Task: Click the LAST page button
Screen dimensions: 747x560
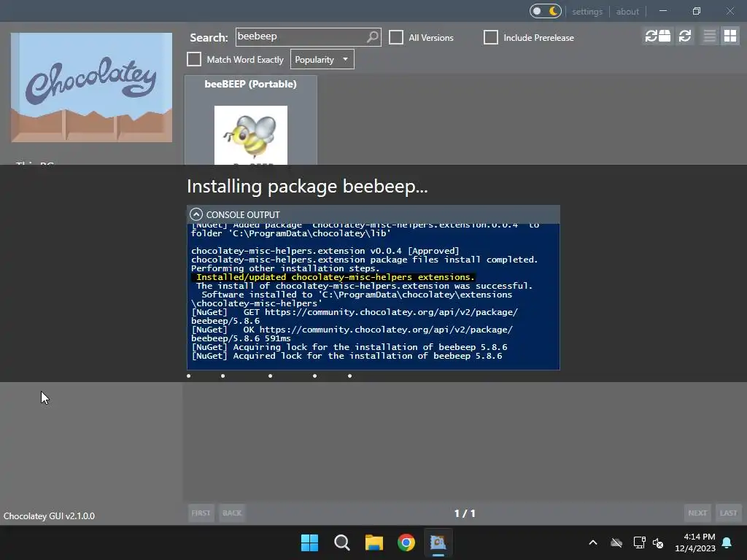Action: 729,513
